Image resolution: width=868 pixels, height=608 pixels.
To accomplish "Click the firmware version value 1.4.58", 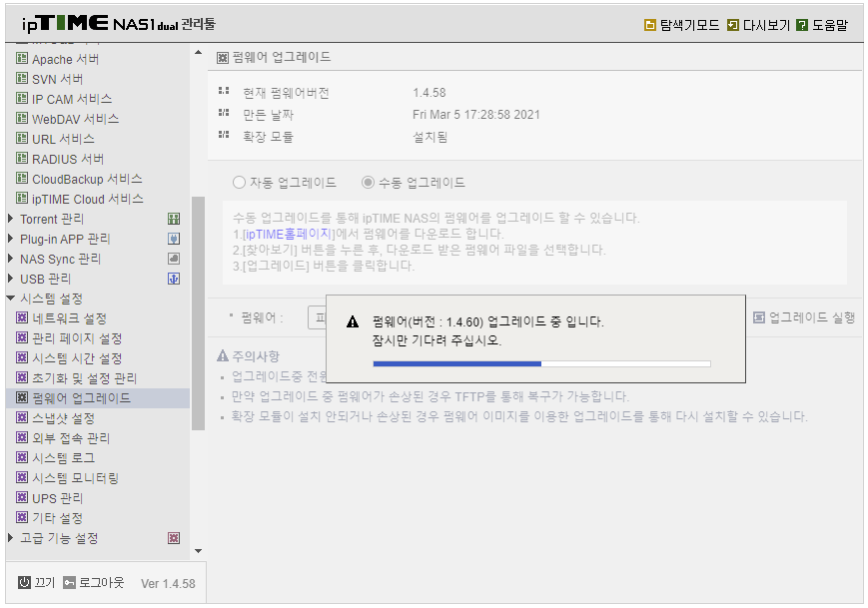I will [x=430, y=93].
